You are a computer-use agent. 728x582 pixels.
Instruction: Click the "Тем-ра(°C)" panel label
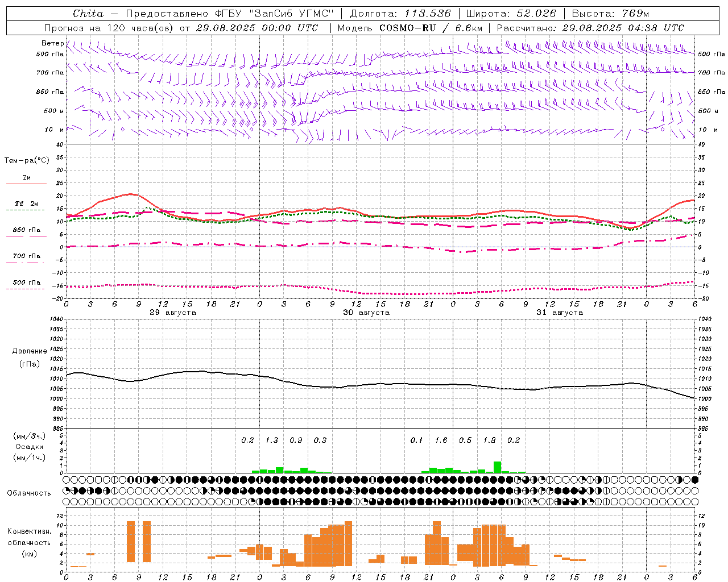point(27,161)
